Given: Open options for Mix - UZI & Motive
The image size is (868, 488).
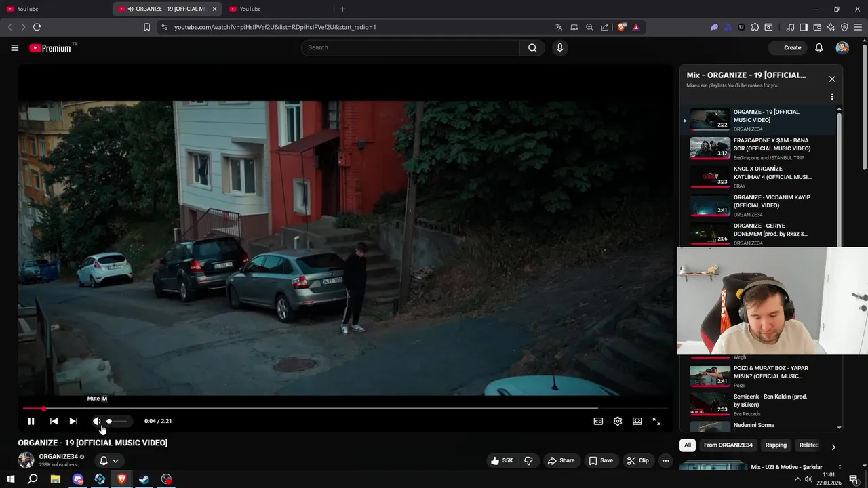Looking at the screenshot, I should (840, 467).
